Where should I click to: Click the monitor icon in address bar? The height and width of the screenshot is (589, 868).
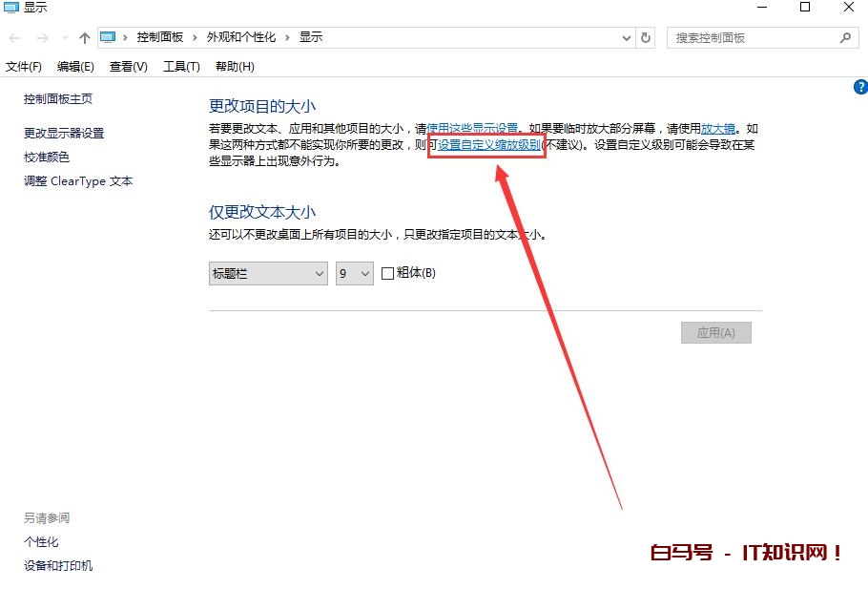click(x=108, y=38)
